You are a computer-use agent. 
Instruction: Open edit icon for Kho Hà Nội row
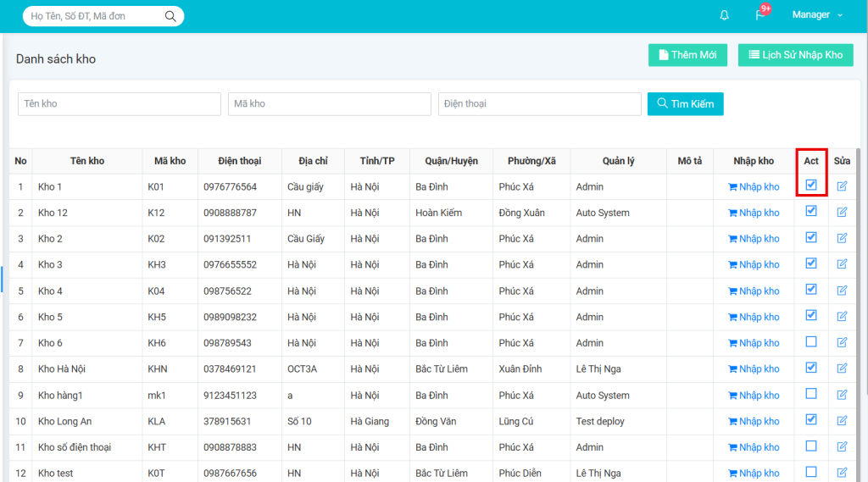[x=842, y=368]
